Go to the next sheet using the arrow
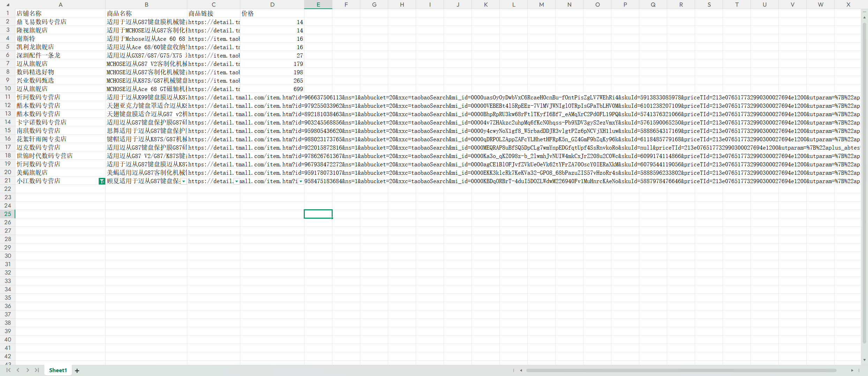The width and height of the screenshot is (868, 376). pyautogui.click(x=28, y=370)
